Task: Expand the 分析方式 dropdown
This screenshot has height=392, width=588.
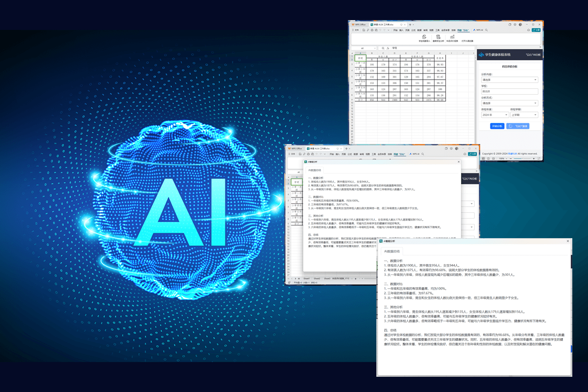Action: [510, 103]
